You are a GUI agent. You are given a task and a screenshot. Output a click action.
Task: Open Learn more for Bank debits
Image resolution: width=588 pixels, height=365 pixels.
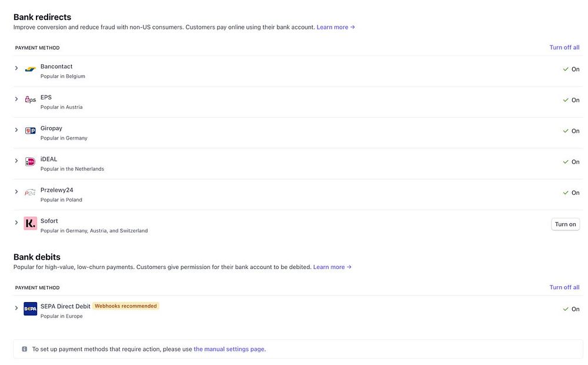(332, 267)
